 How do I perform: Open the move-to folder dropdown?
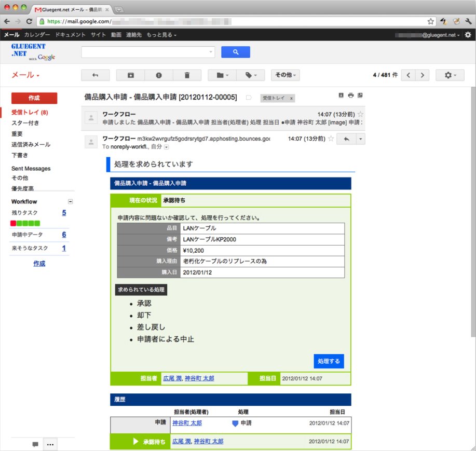pos(222,75)
